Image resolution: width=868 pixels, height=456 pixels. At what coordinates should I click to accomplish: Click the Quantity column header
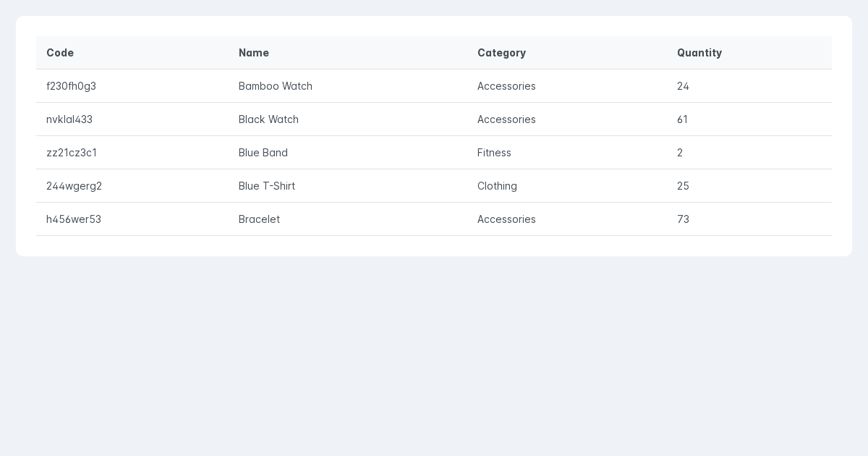(x=699, y=53)
